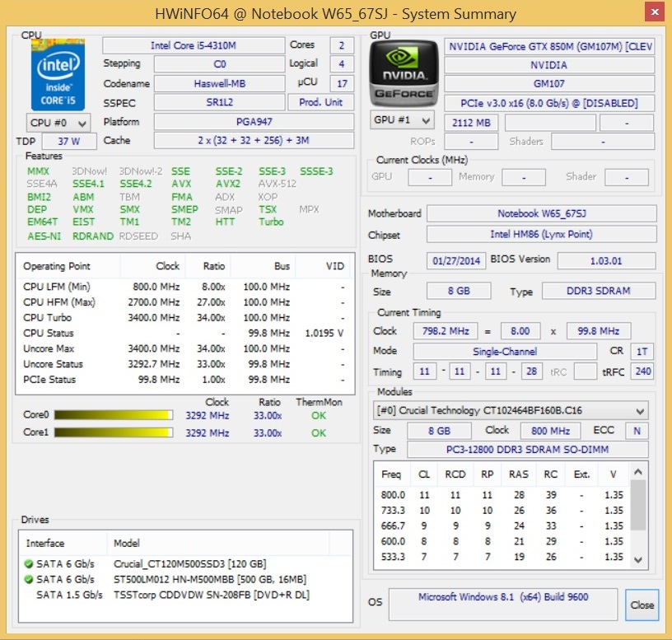Image resolution: width=672 pixels, height=640 pixels.
Task: Select the CPU LFM (Min) row
Action: (184, 287)
